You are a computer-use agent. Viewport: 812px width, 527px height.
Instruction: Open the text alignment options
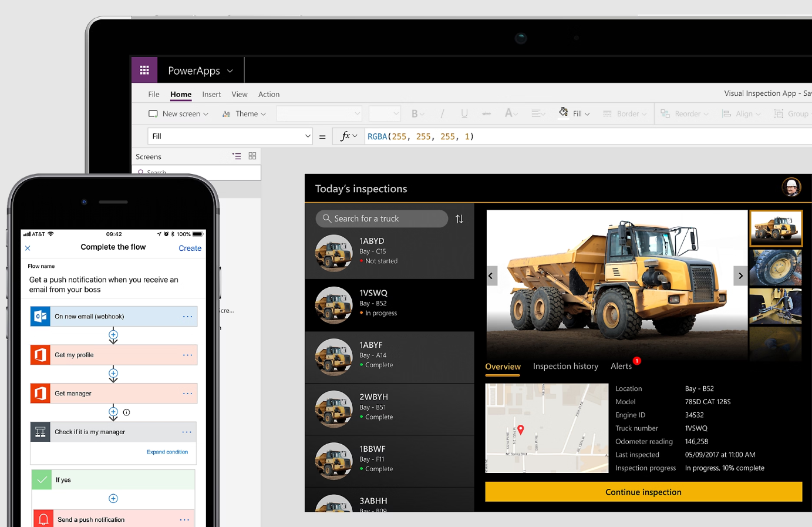click(538, 113)
